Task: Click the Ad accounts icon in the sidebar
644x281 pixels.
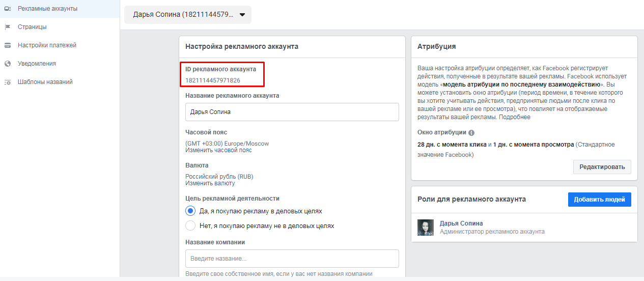Action: click(8, 9)
